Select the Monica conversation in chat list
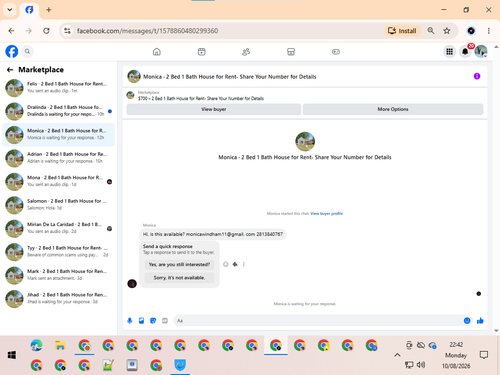Viewport: 500px width, 375px height. tap(58, 135)
